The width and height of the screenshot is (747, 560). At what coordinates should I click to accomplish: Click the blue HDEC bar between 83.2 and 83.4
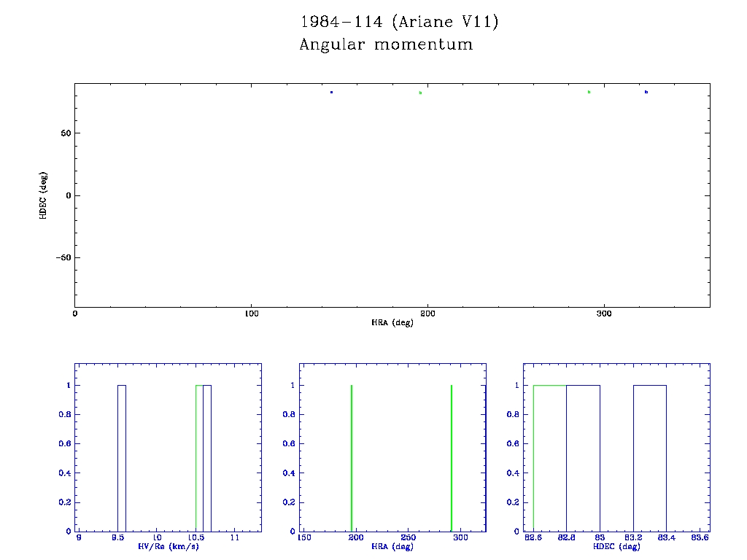[x=649, y=458]
